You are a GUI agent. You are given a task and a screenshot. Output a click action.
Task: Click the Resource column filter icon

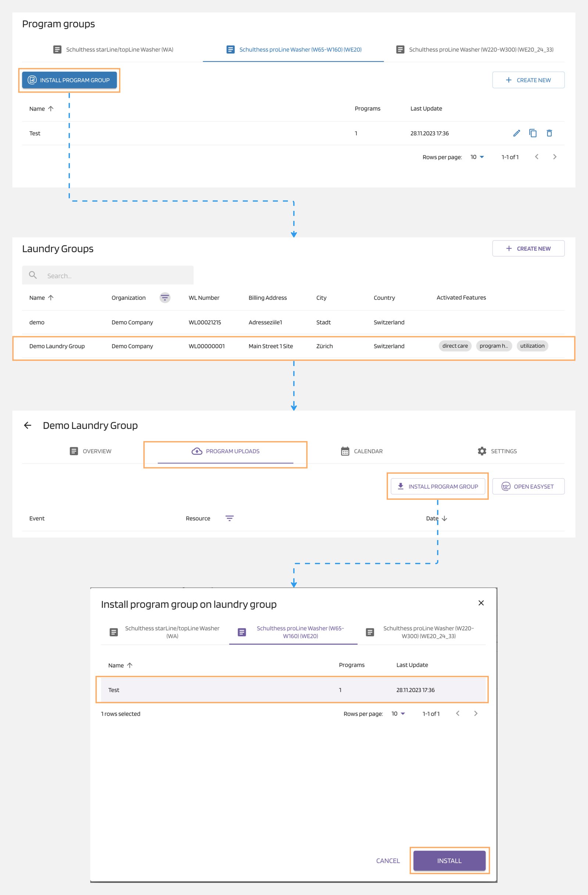point(229,518)
